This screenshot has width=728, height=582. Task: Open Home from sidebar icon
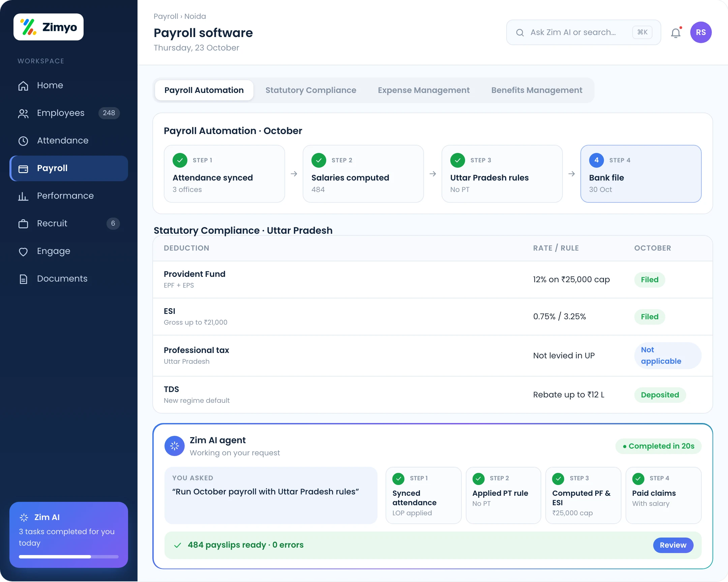pos(23,86)
